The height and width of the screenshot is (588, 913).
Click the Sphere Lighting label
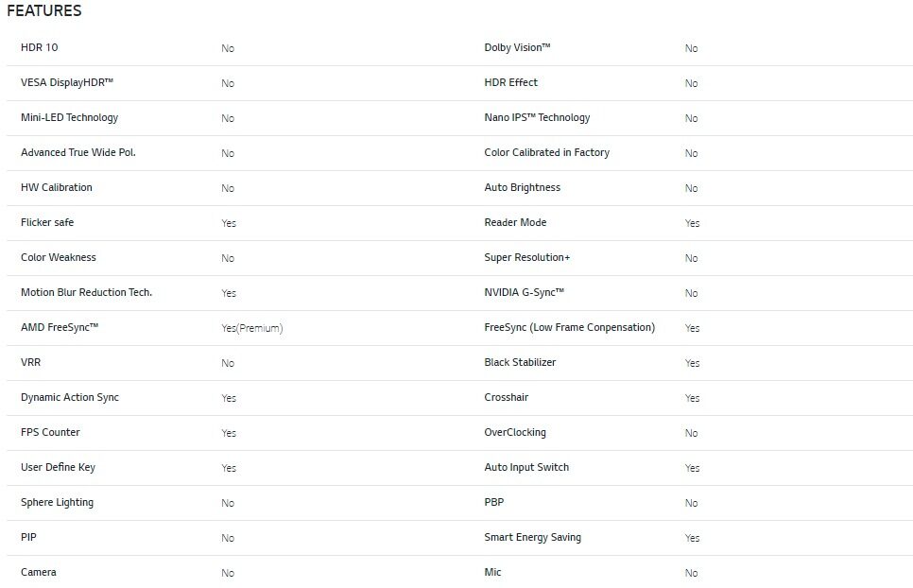[57, 502]
